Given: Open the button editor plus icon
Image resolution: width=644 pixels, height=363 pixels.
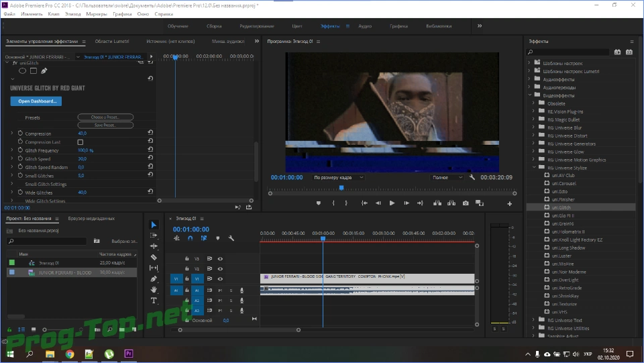Looking at the screenshot, I should (509, 204).
